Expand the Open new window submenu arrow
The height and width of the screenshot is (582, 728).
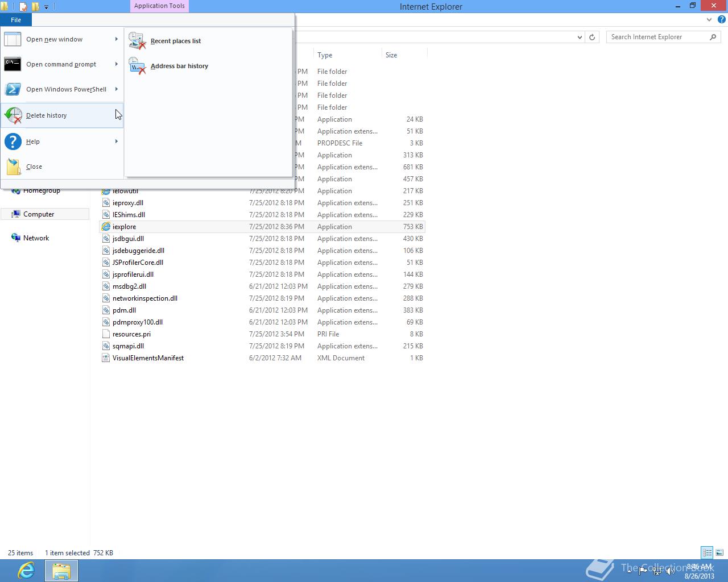pyautogui.click(x=116, y=39)
